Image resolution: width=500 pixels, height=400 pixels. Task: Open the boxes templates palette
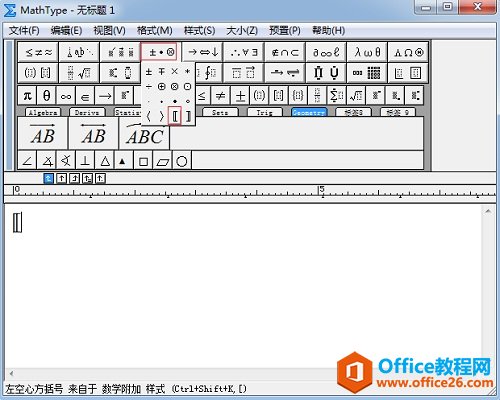[408, 72]
